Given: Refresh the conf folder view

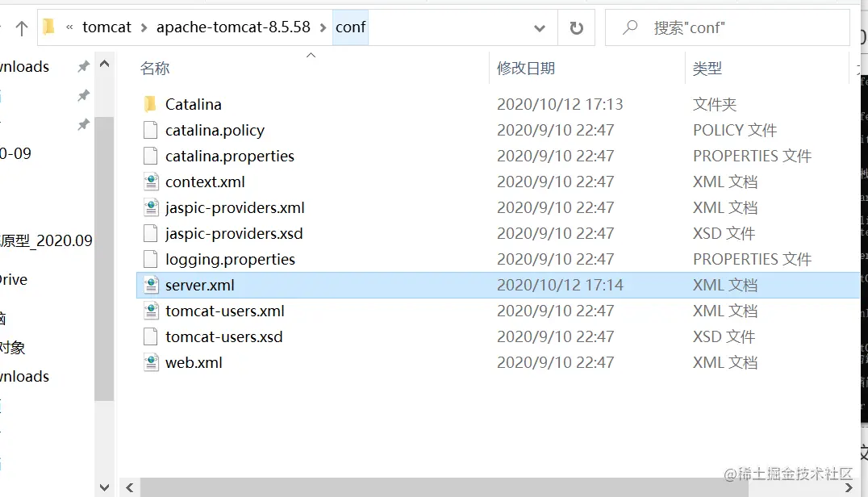Looking at the screenshot, I should (576, 27).
